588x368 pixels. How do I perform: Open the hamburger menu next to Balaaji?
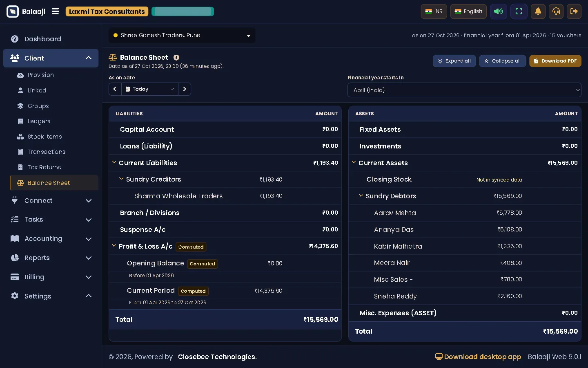[56, 11]
